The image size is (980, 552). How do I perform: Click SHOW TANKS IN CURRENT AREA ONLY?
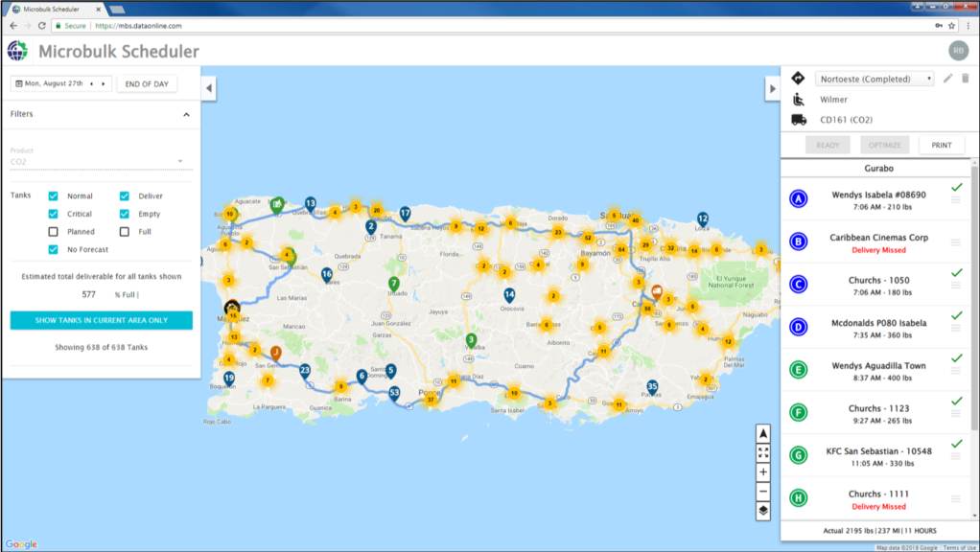(102, 320)
